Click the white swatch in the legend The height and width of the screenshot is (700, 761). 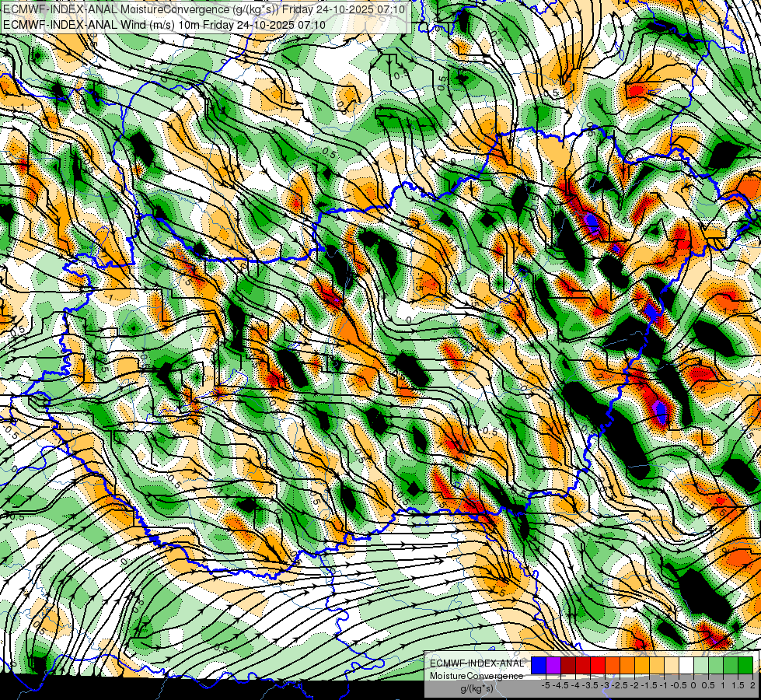click(x=686, y=665)
